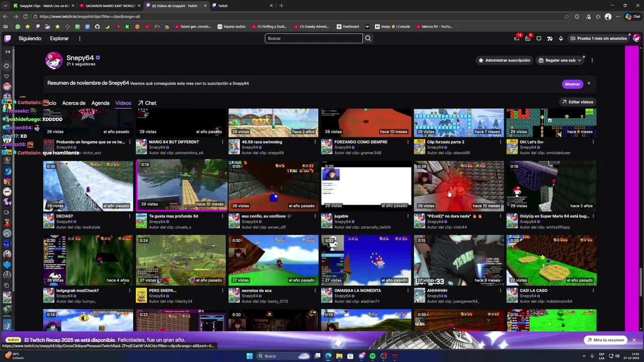Open options menu for the PERO SNEPA clip

(x=222, y=291)
